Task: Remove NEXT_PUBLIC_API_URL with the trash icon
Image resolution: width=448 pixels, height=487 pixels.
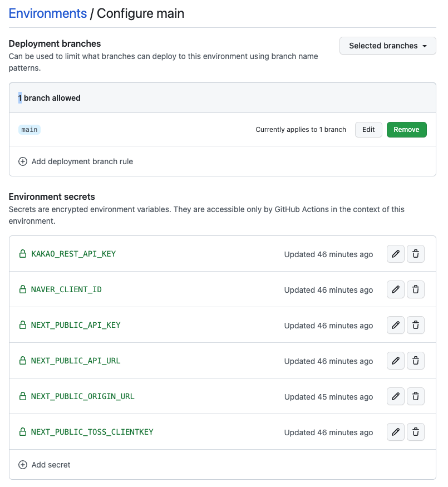Action: pyautogui.click(x=416, y=361)
